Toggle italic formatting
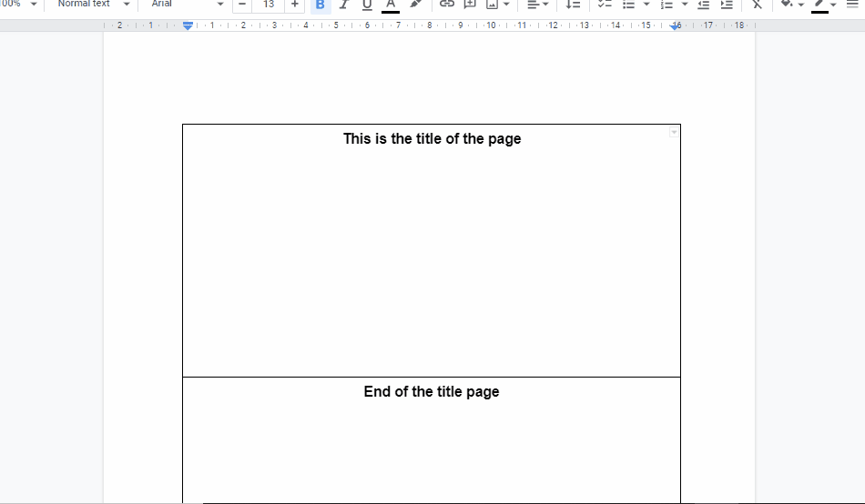This screenshot has height=504, width=865. point(343,5)
